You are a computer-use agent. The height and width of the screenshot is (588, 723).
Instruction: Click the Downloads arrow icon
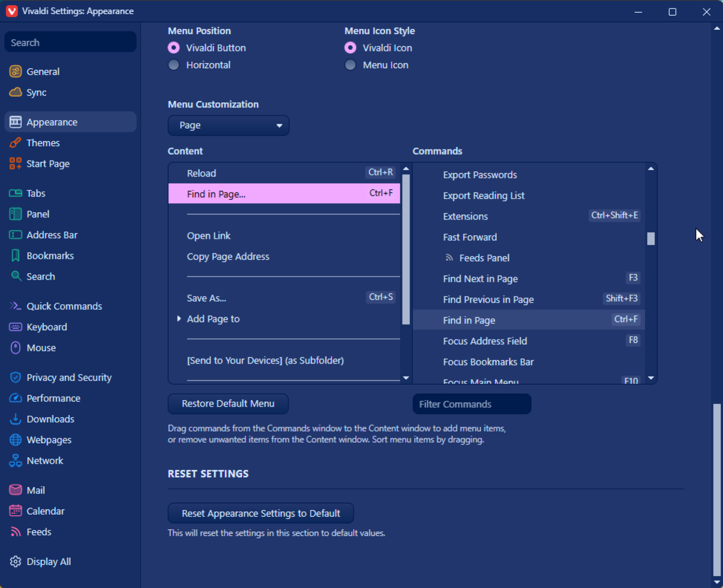point(15,419)
